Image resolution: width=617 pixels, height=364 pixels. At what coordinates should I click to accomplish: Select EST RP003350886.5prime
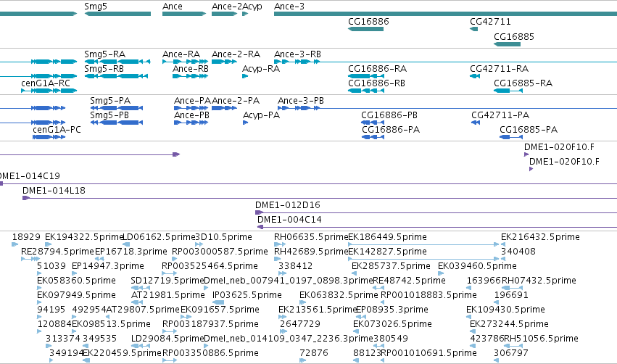pyautogui.click(x=210, y=353)
